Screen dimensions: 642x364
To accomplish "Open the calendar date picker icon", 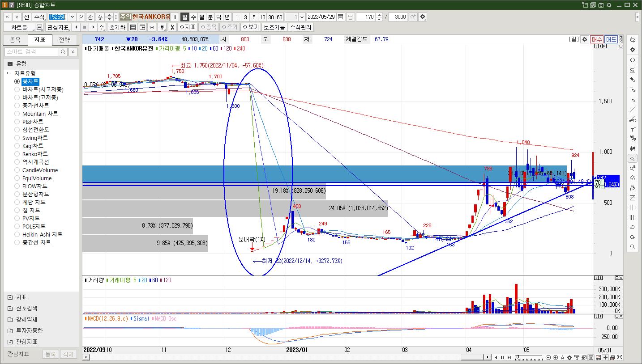I will pos(341,17).
